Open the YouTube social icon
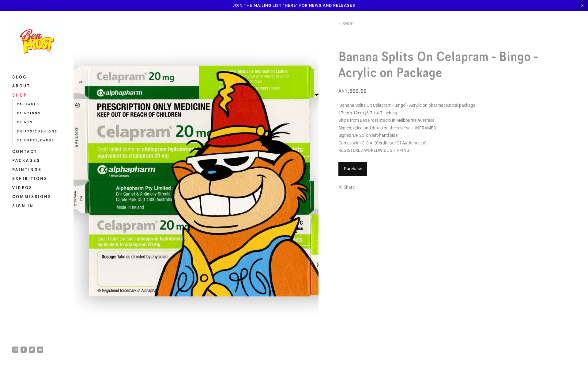This screenshot has height=368, width=588. [x=40, y=350]
